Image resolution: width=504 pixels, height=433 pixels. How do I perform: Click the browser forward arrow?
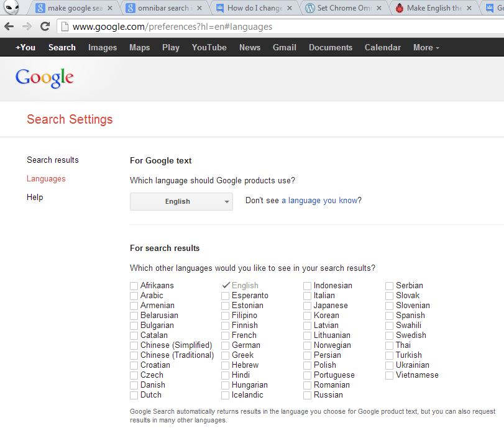click(27, 26)
